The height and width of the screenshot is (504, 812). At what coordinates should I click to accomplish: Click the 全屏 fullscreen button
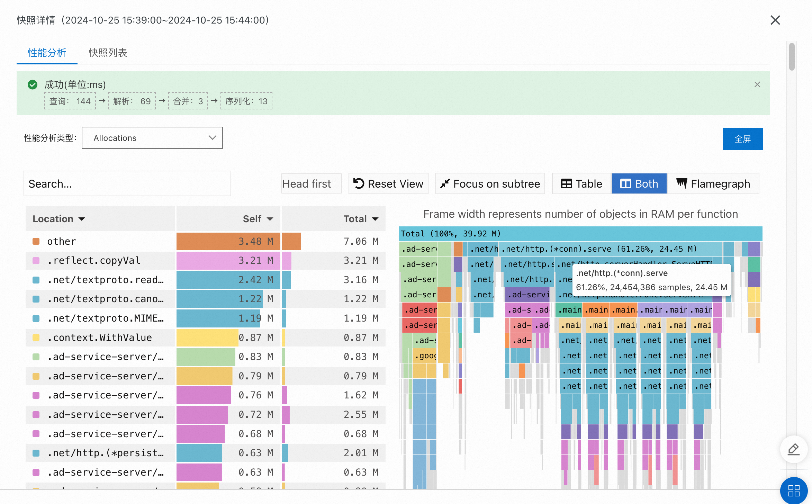742,139
